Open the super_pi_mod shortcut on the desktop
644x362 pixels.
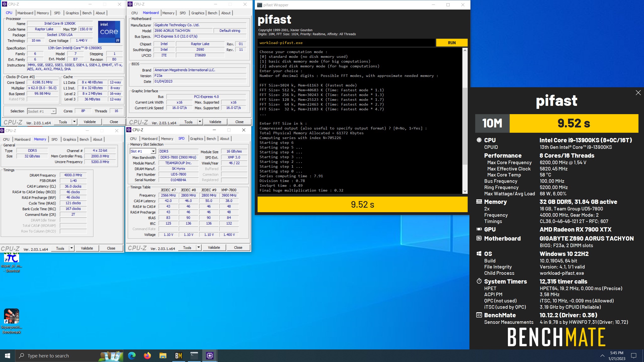pyautogui.click(x=12, y=262)
